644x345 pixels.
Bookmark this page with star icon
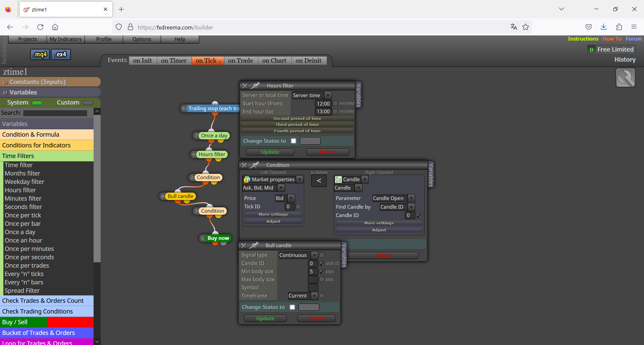(x=526, y=27)
